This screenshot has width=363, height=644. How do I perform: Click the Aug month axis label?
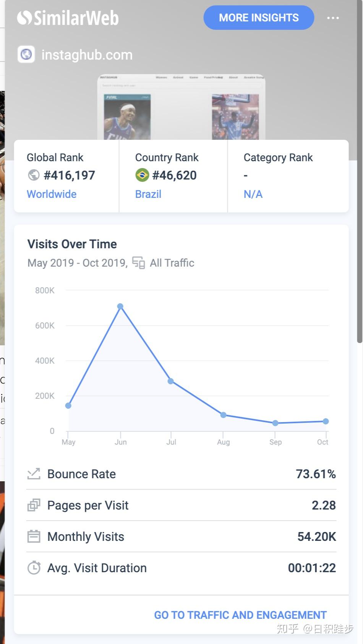coord(224,442)
